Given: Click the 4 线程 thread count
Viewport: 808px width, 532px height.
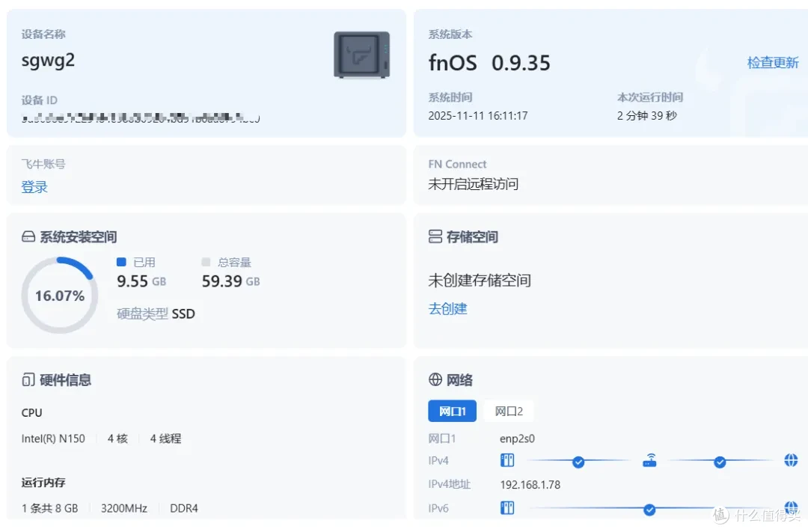Looking at the screenshot, I should 165,438.
